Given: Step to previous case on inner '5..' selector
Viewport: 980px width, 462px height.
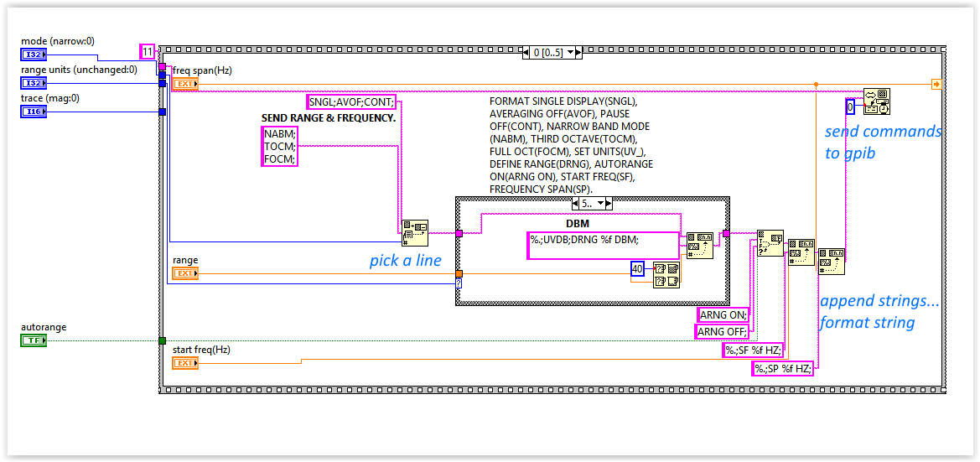Looking at the screenshot, I should [x=576, y=203].
